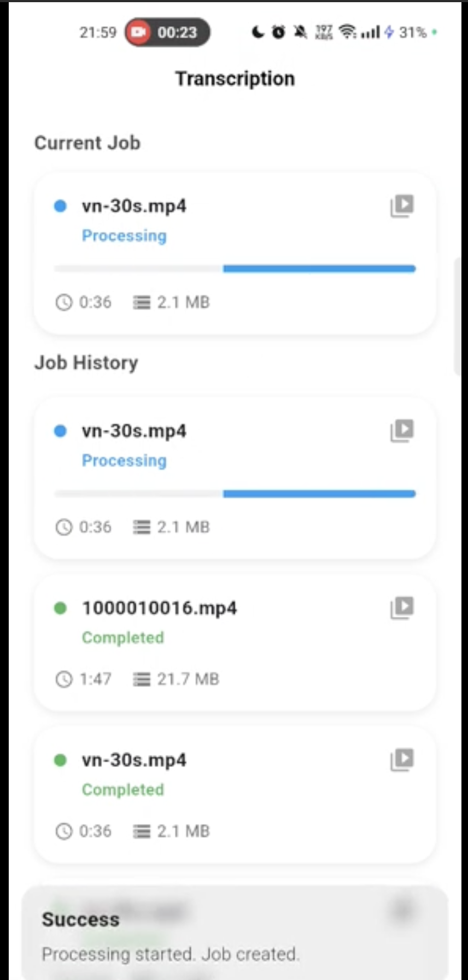Image resolution: width=468 pixels, height=980 pixels.
Task: Click the file size icon beside 21.7 MB
Action: [x=142, y=679]
